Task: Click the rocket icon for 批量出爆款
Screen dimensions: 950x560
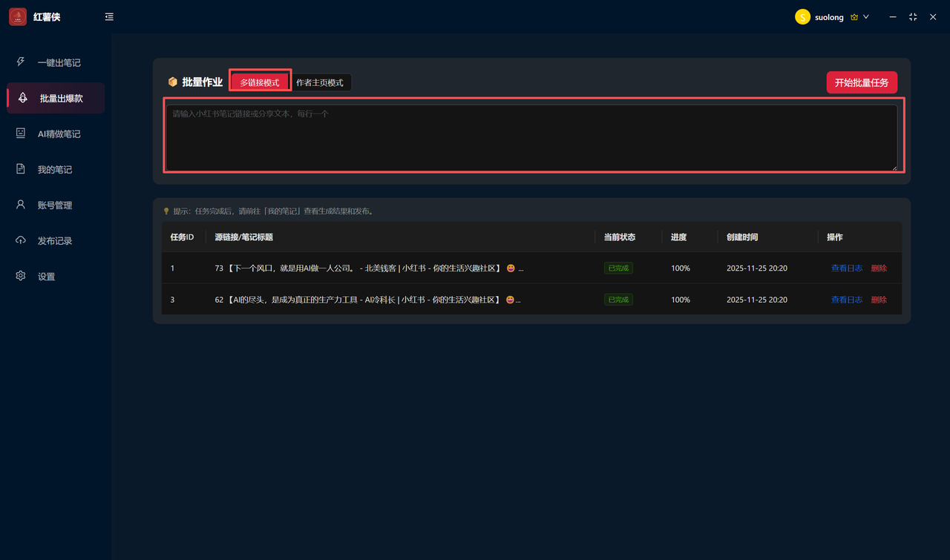Action: (23, 98)
